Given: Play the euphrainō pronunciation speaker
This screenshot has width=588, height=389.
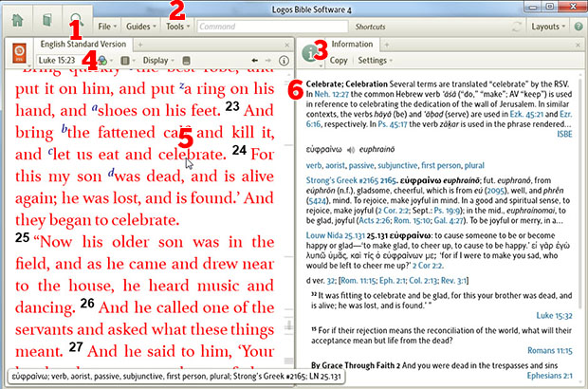Looking at the screenshot, I should point(351,150).
